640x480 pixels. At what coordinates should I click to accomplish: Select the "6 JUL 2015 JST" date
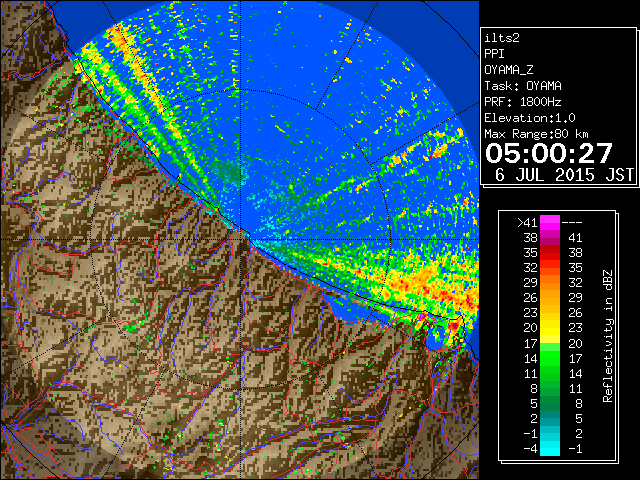[x=564, y=175]
